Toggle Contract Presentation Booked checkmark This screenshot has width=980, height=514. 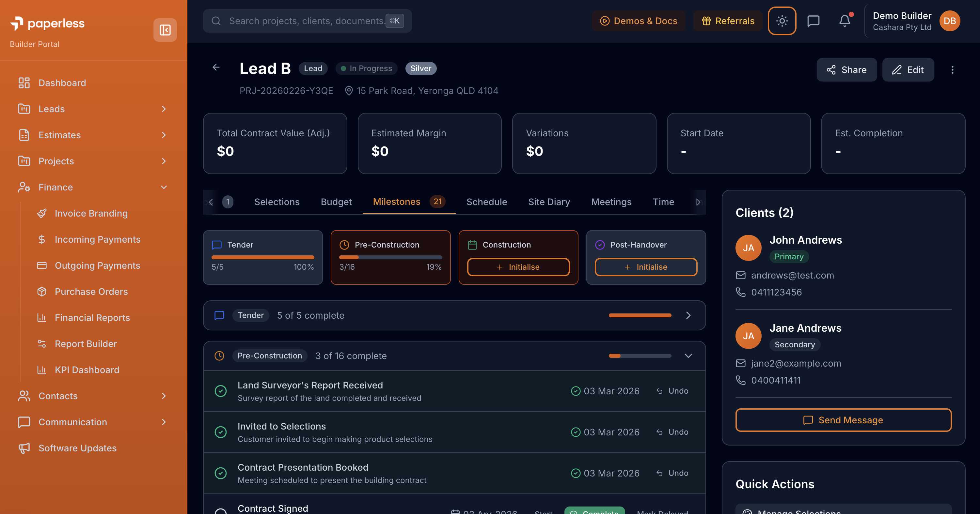[221, 473]
